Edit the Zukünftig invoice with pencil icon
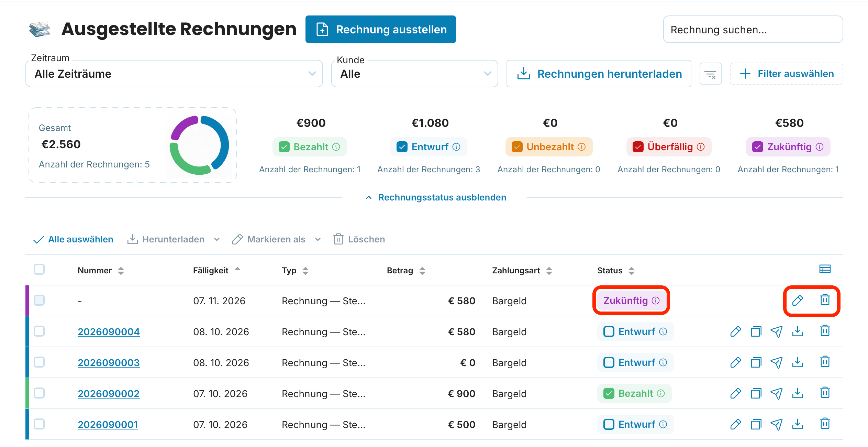Screen dimensions: 868x447 coord(797,301)
